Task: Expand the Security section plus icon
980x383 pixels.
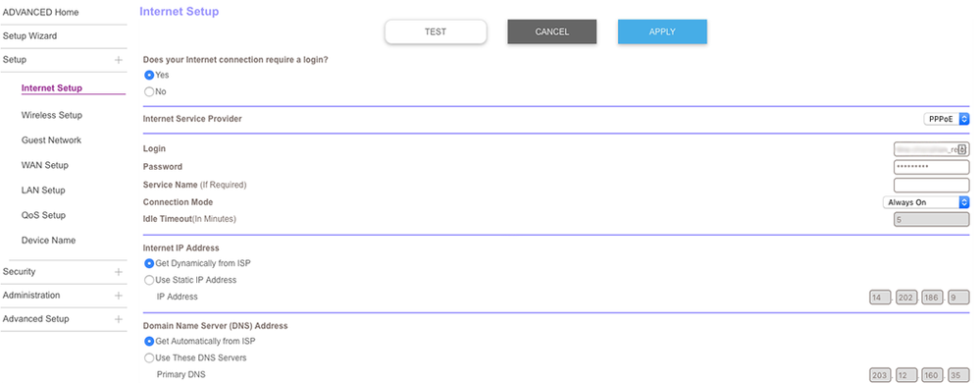Action: pos(118,272)
